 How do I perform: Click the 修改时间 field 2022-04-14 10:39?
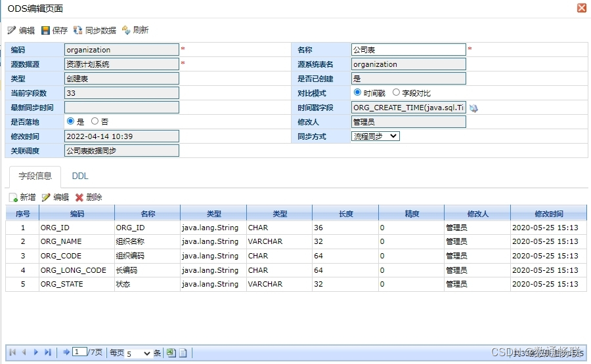[x=121, y=136]
